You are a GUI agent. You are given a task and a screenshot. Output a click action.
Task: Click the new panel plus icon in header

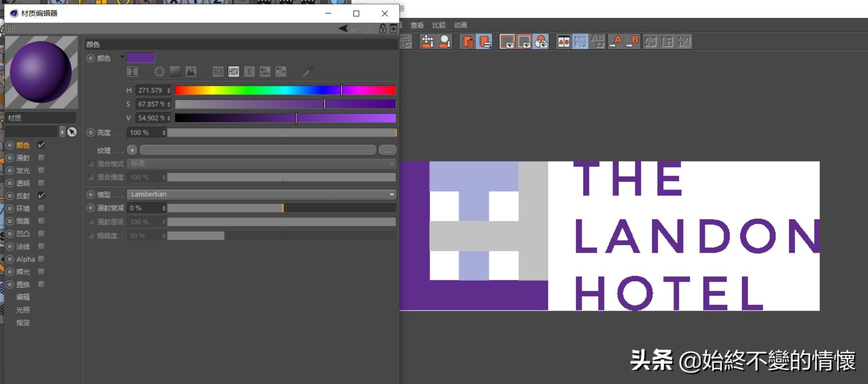pyautogui.click(x=393, y=29)
